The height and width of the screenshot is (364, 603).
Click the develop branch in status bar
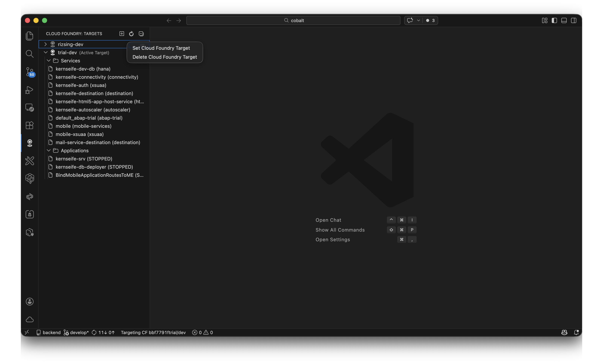(76, 332)
